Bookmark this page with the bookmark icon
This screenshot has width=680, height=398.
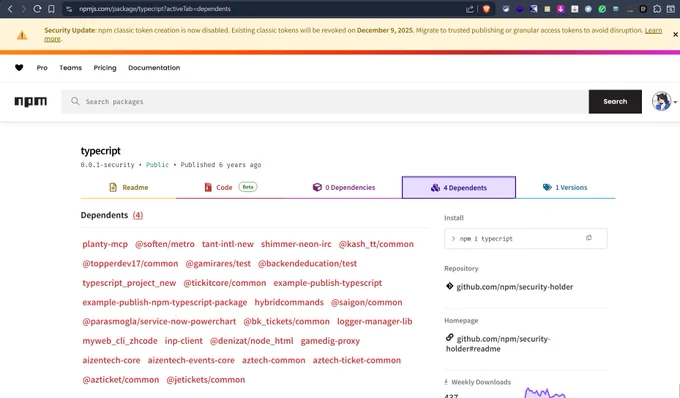(x=51, y=9)
